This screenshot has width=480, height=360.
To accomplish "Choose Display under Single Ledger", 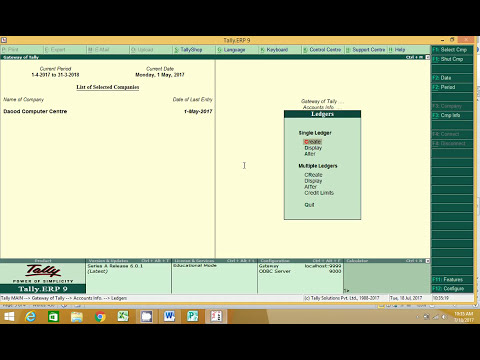I will click(x=313, y=148).
